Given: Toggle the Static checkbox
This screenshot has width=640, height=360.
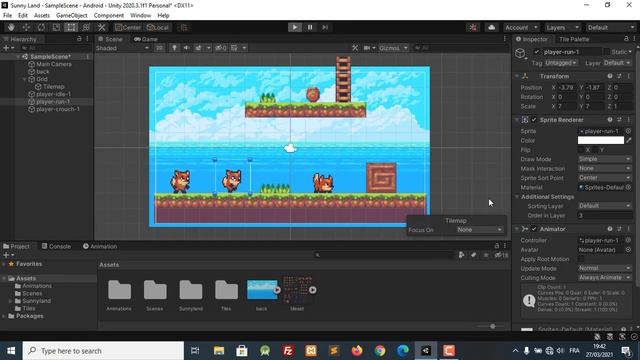Looking at the screenshot, I should [607, 52].
